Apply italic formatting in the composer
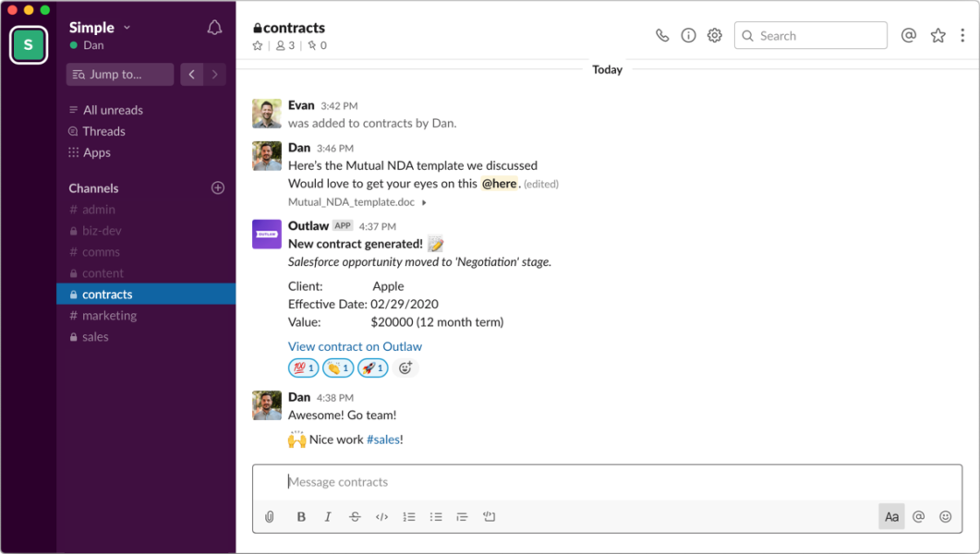The image size is (980, 554). pyautogui.click(x=328, y=516)
